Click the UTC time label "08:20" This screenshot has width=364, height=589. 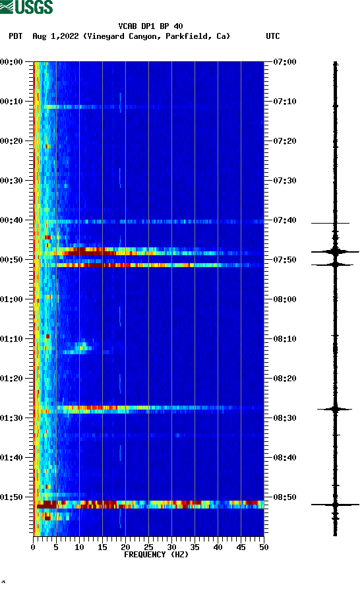285,379
